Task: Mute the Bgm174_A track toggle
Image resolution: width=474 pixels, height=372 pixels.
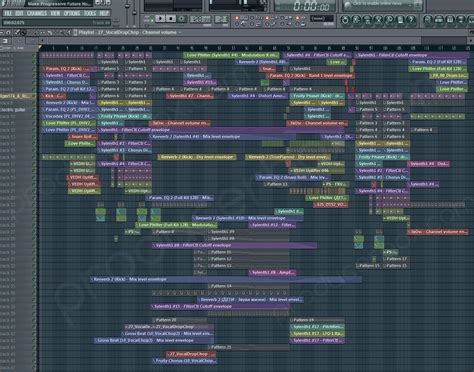Action: click(x=34, y=96)
